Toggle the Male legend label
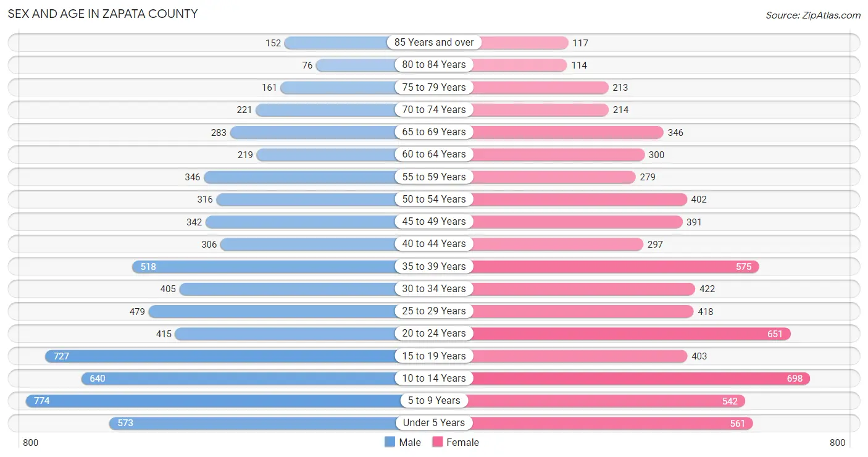 pyautogui.click(x=410, y=442)
